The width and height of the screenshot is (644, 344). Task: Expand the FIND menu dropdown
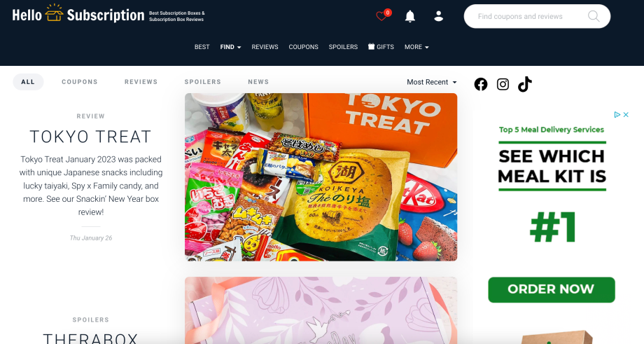coord(230,47)
